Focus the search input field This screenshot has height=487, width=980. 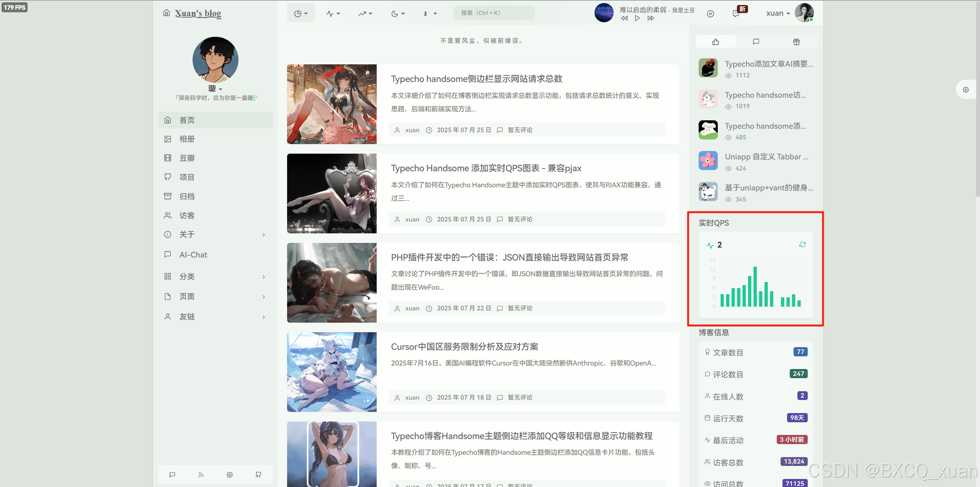pos(494,13)
